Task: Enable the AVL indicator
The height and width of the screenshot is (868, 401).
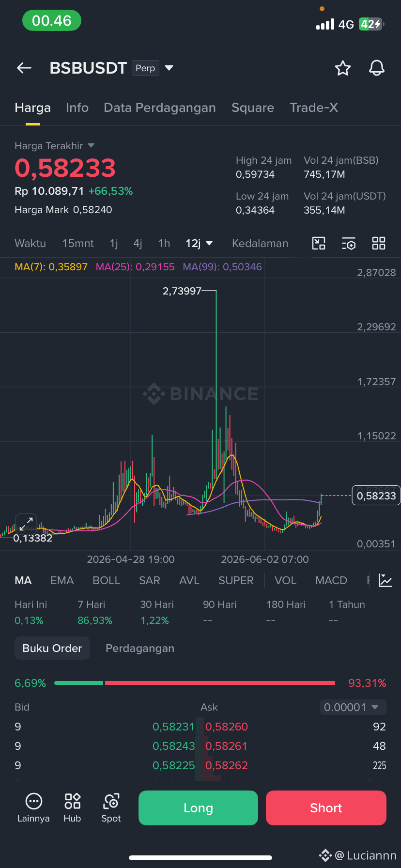Action: (189, 580)
